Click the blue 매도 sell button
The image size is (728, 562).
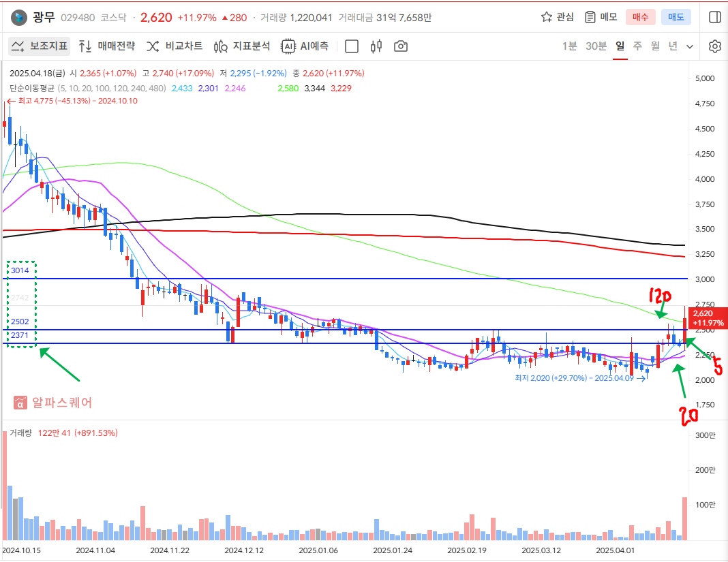676,17
